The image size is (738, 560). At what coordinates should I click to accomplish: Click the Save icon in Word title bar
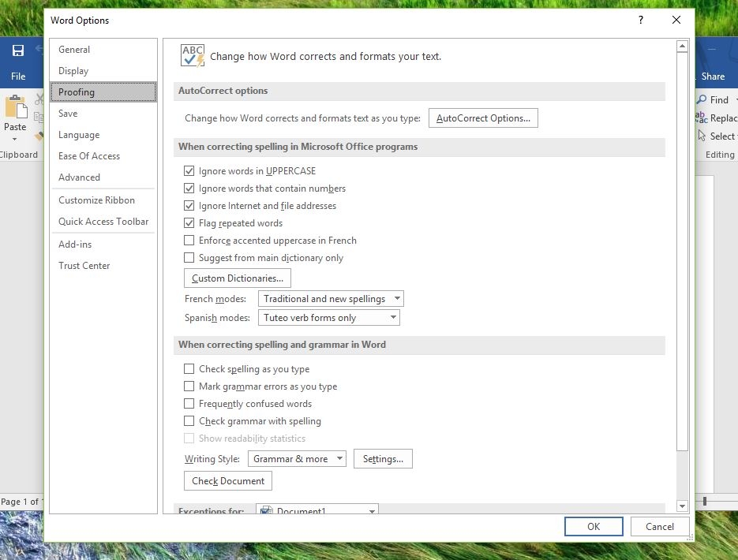18,50
